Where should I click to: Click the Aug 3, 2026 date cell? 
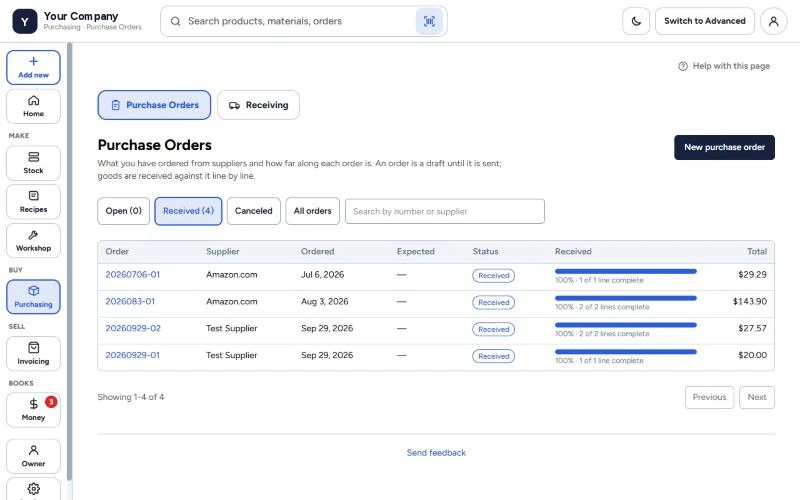pyautogui.click(x=324, y=302)
